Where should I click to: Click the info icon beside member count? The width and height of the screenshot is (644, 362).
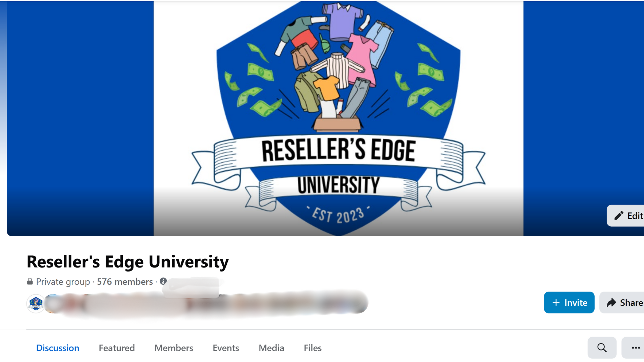(163, 281)
